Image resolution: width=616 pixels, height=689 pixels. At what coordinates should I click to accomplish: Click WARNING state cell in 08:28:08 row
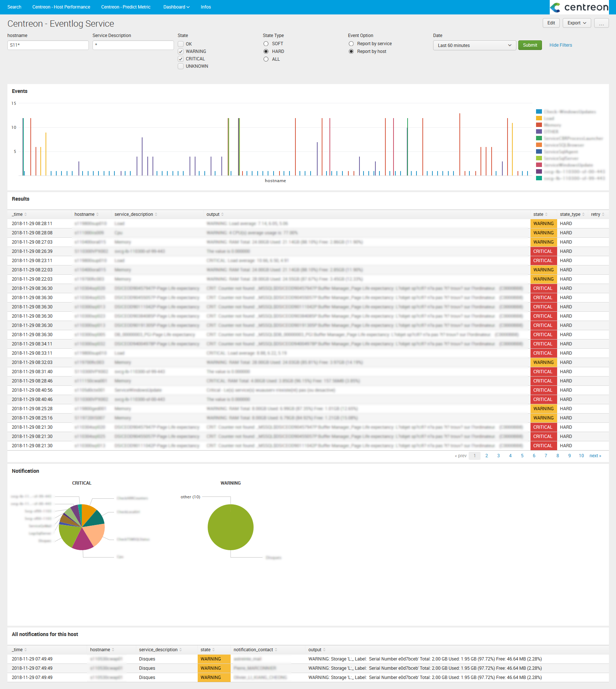[543, 233]
